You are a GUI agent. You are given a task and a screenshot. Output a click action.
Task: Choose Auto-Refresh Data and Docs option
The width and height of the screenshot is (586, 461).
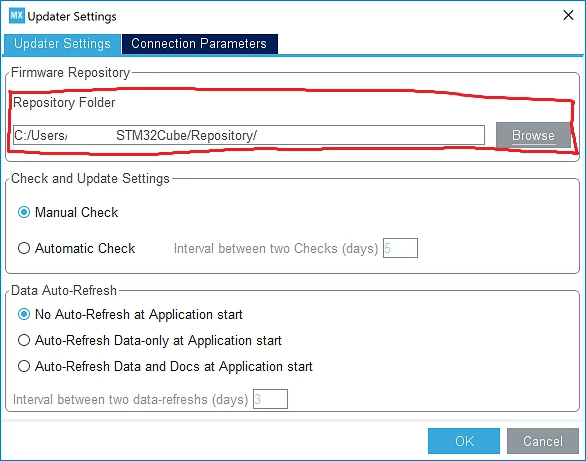[165, 366]
